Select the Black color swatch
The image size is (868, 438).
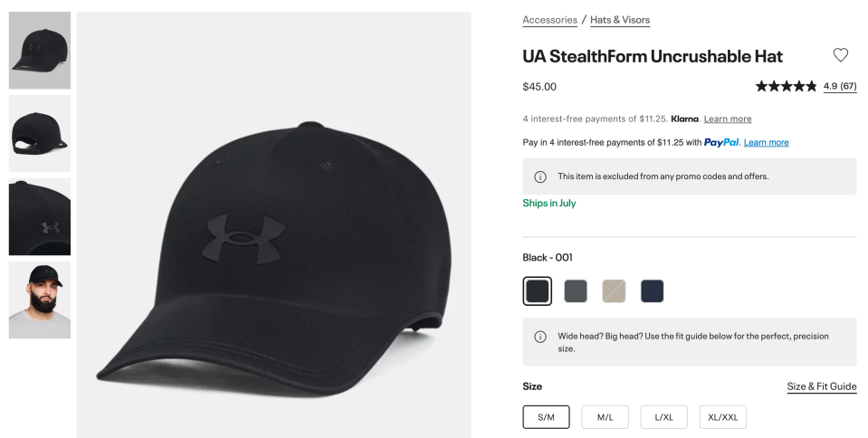(x=537, y=290)
